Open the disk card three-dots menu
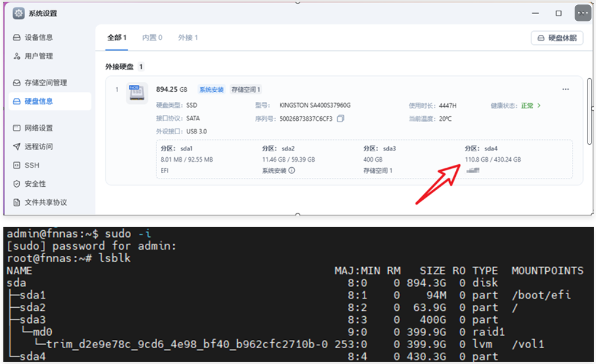Screen dimensions: 596x364 (x=566, y=89)
